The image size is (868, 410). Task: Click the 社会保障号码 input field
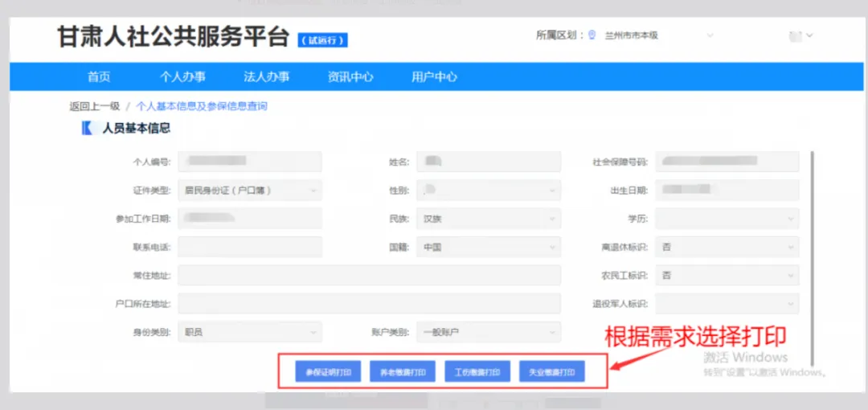(x=727, y=162)
